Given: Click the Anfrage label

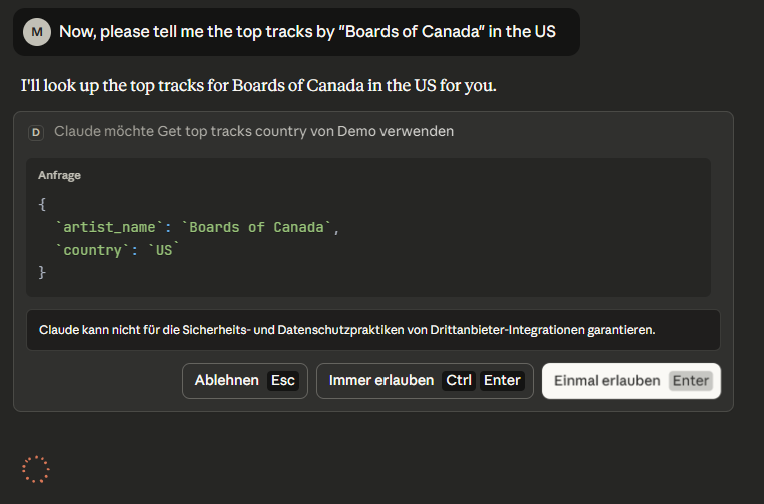Looking at the screenshot, I should click(x=59, y=176).
